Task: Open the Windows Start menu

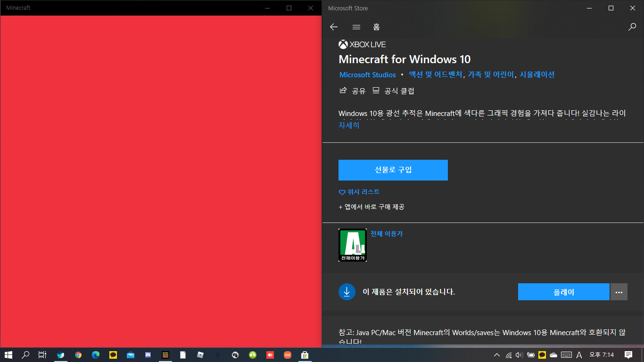Action: (8, 355)
